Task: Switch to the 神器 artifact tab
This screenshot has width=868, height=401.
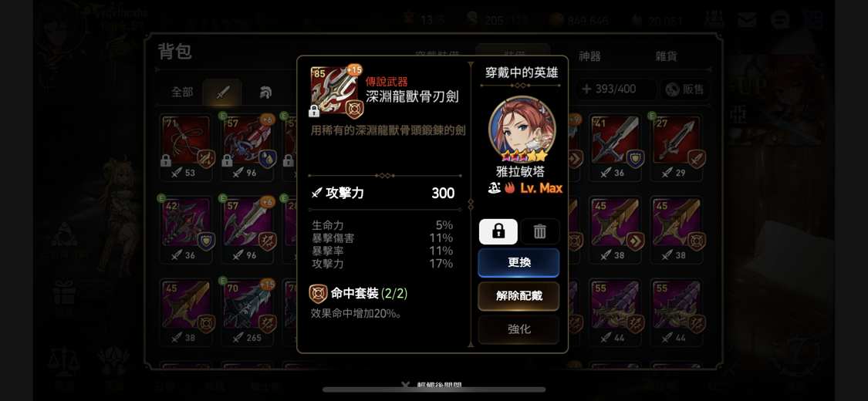Action: pos(589,56)
